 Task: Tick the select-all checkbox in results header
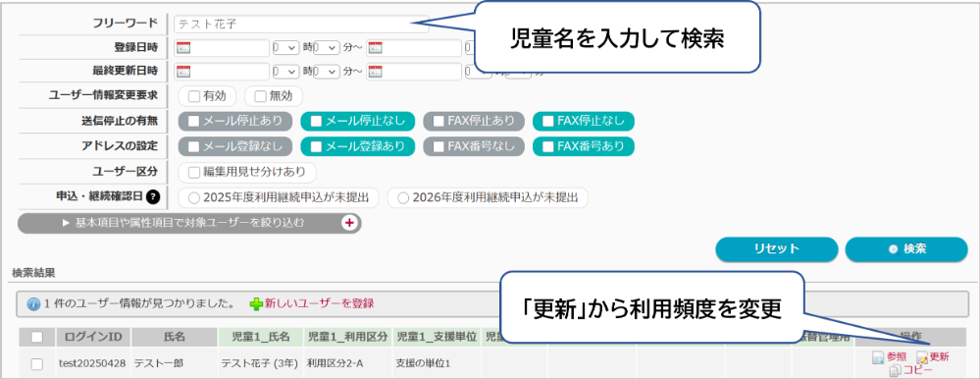coord(37,337)
